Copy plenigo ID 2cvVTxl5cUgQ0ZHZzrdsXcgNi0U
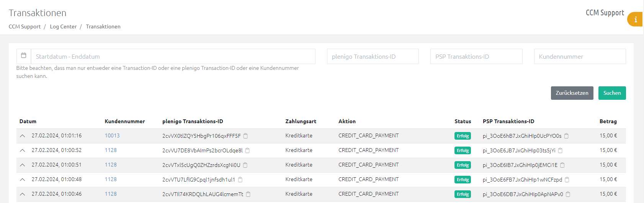 (245, 165)
